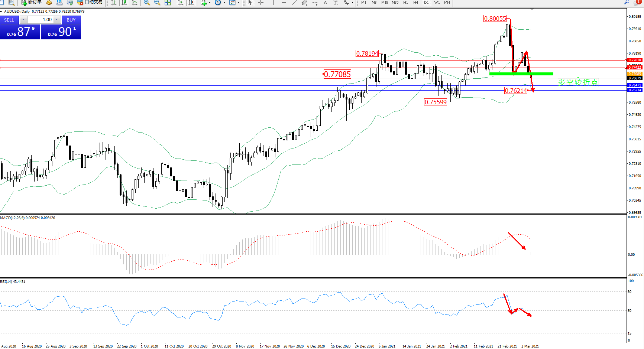Click the tile windows icon
Screen dimensions: 644x349
click(x=168, y=3)
